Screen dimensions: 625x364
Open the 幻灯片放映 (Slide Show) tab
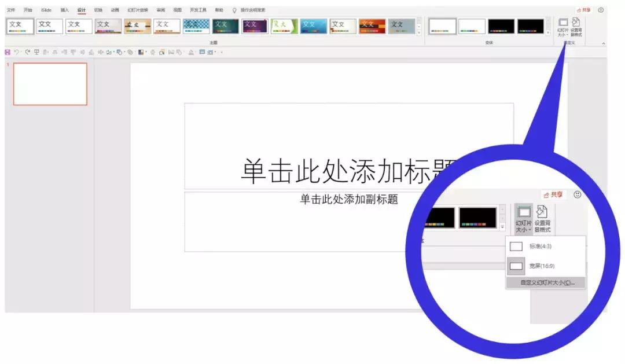click(x=139, y=10)
